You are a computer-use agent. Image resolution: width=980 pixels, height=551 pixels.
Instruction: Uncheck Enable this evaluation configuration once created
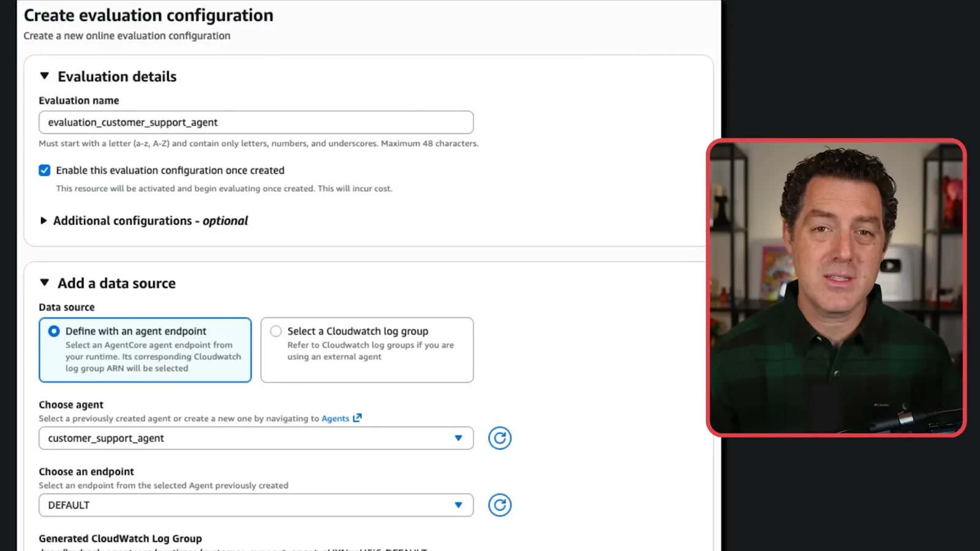coord(45,170)
